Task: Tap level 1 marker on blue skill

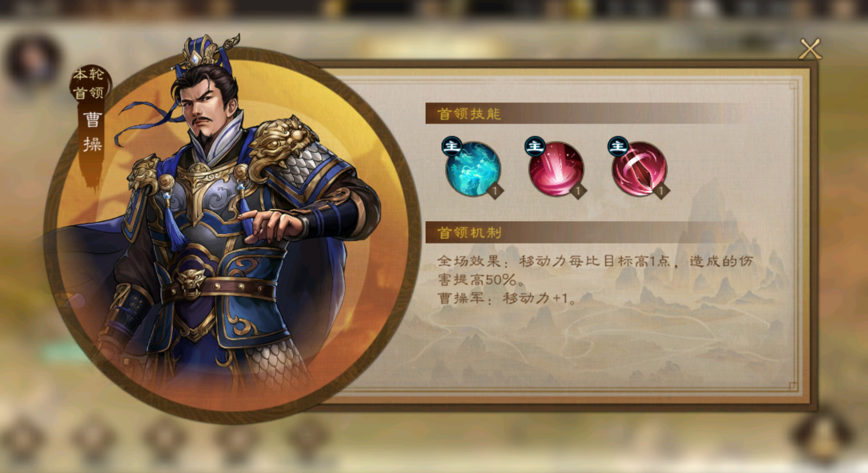Action: [495, 191]
